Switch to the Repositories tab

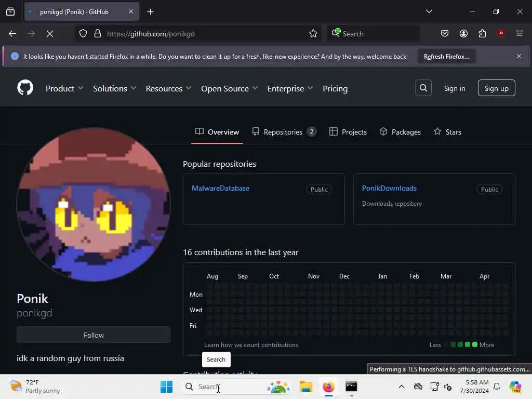click(284, 132)
